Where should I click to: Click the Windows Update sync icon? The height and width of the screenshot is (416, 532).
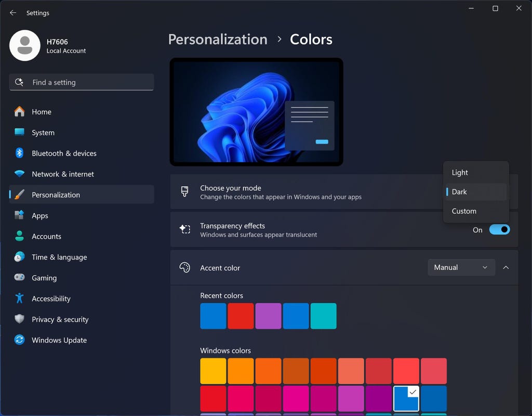(19, 340)
